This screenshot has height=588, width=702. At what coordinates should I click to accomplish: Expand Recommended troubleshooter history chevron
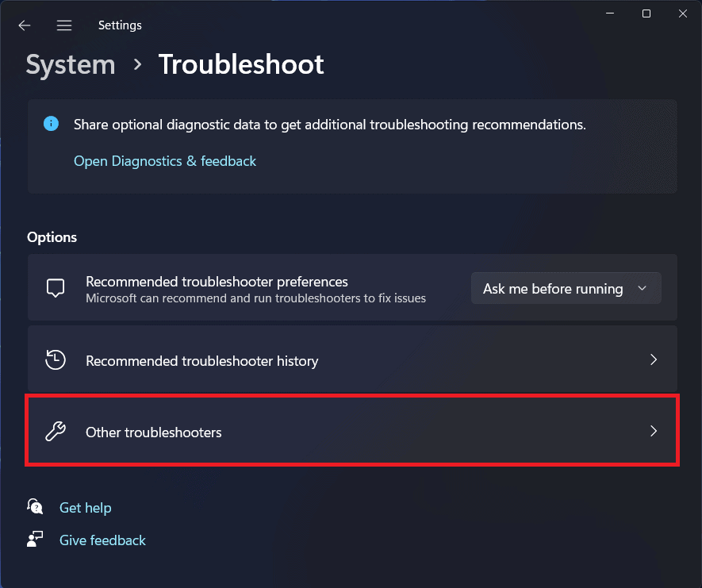click(654, 360)
